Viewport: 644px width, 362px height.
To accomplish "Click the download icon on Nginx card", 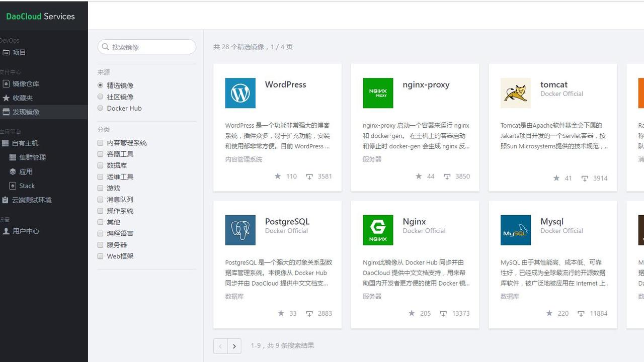I will pyautogui.click(x=443, y=314).
